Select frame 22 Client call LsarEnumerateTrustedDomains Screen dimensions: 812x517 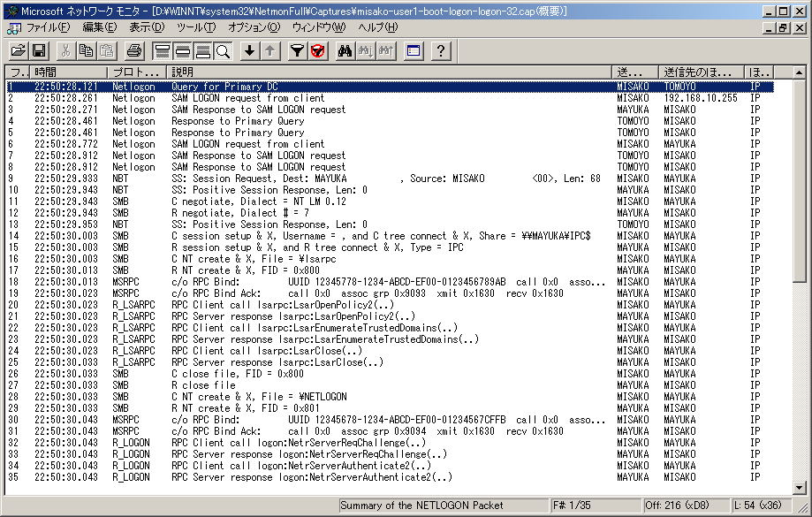(390, 327)
